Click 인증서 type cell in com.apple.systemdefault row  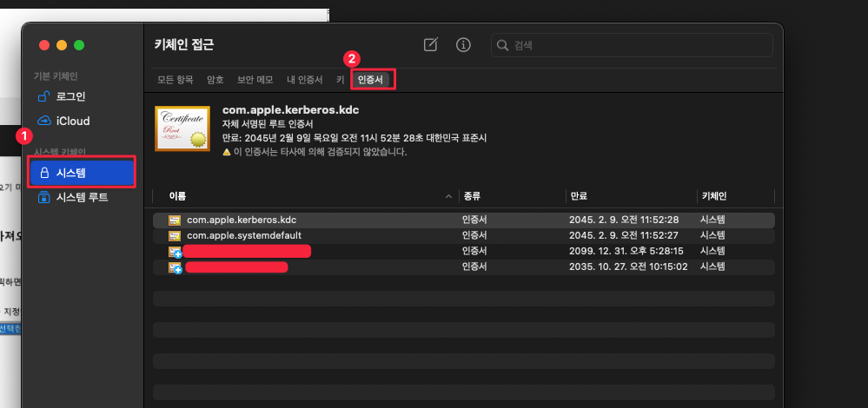[474, 235]
